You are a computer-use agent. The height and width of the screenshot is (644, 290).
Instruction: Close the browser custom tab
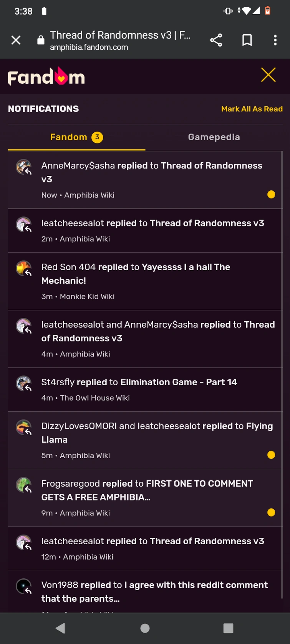(16, 40)
